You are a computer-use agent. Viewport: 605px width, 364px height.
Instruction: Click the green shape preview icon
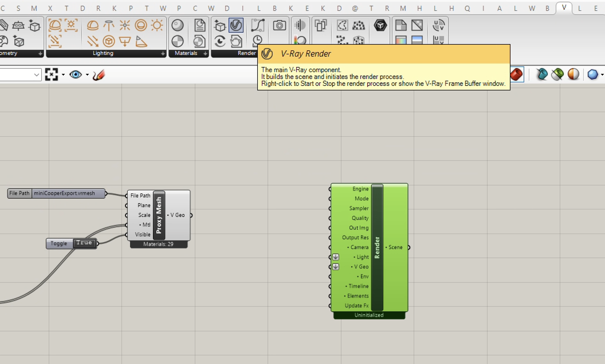(557, 74)
